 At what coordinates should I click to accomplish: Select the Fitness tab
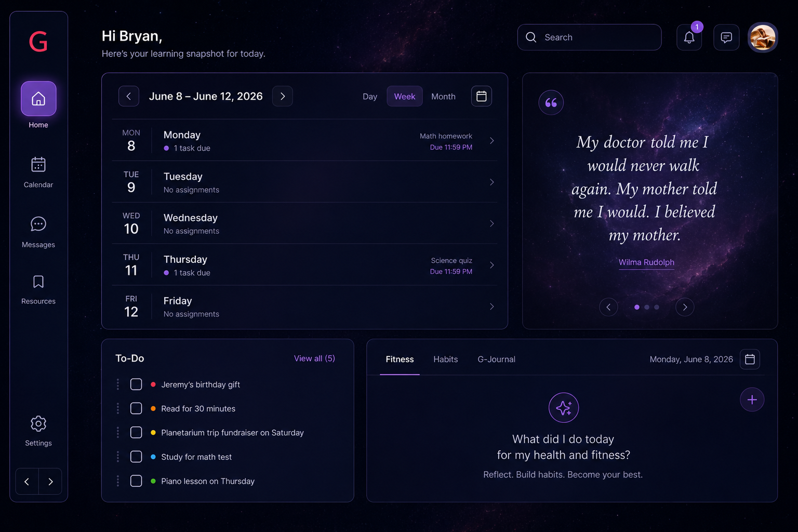pyautogui.click(x=400, y=360)
